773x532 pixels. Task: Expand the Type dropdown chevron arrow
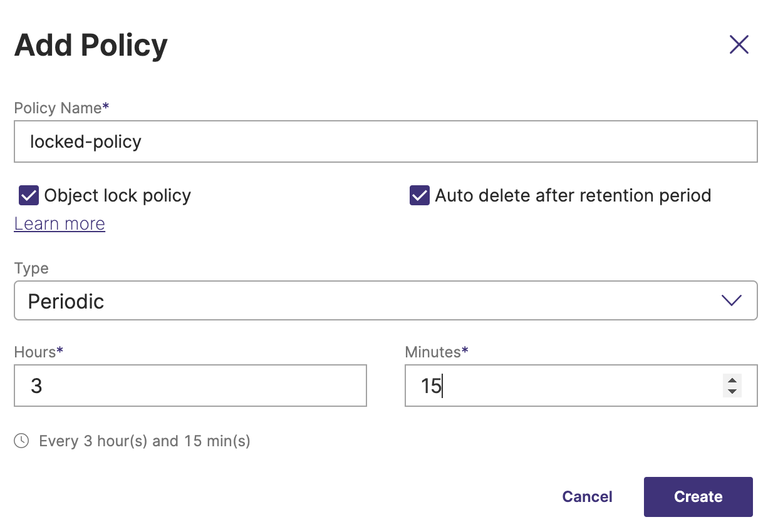tap(731, 301)
